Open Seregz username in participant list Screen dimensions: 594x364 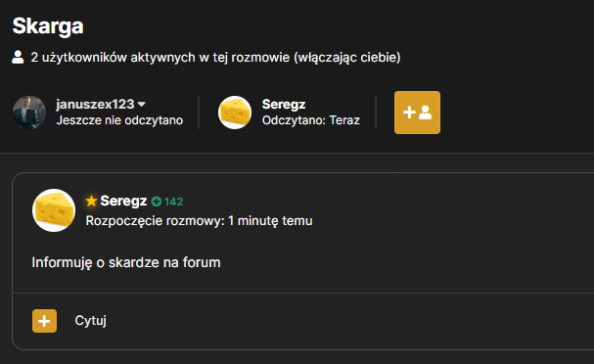tap(284, 104)
